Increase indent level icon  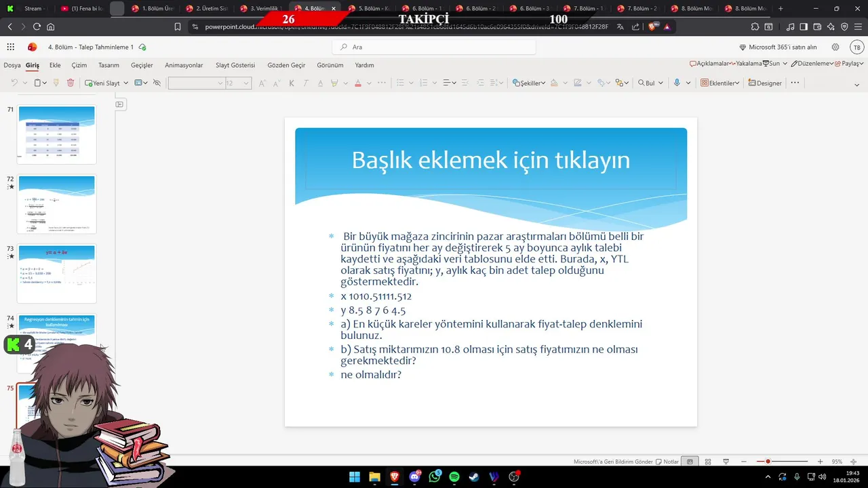coord(481,83)
